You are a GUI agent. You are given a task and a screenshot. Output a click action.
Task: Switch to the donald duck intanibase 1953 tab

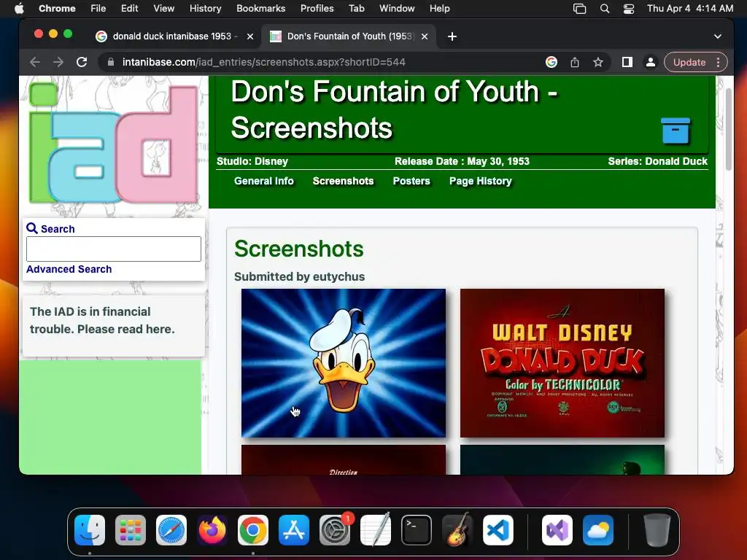pyautogui.click(x=174, y=36)
